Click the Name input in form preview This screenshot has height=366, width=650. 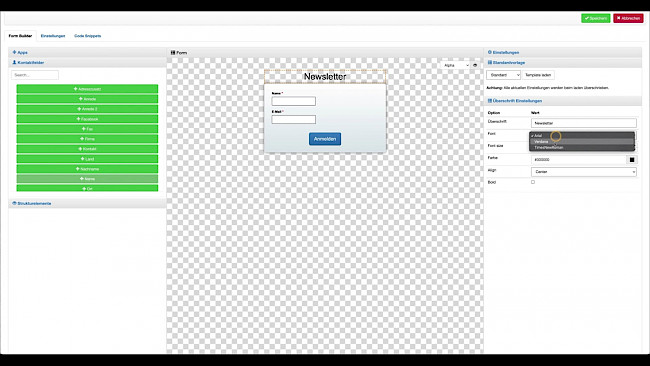click(x=293, y=101)
